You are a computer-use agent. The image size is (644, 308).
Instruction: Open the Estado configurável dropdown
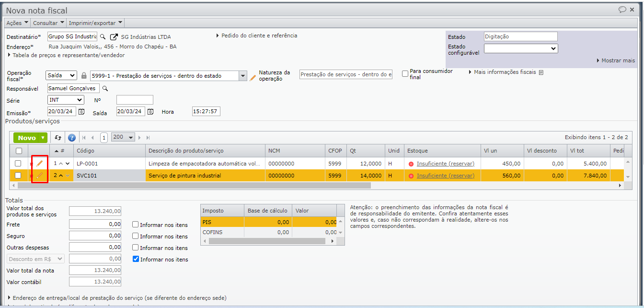(x=521, y=48)
